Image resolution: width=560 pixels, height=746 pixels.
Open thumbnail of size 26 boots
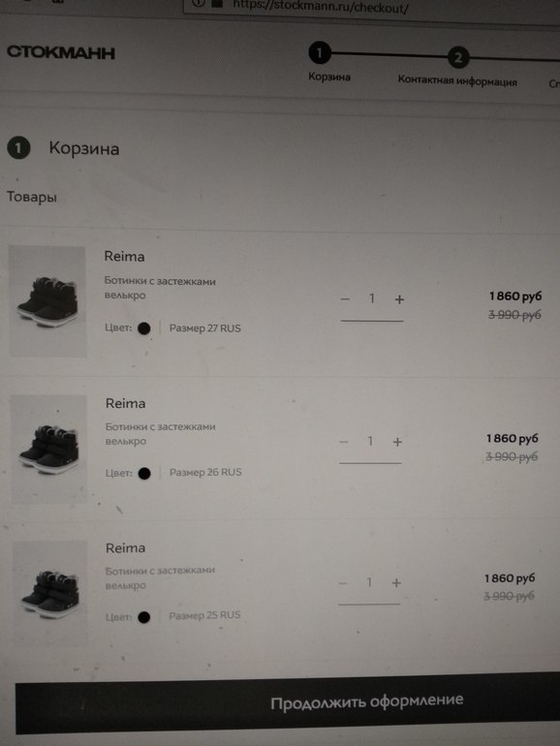(49, 449)
